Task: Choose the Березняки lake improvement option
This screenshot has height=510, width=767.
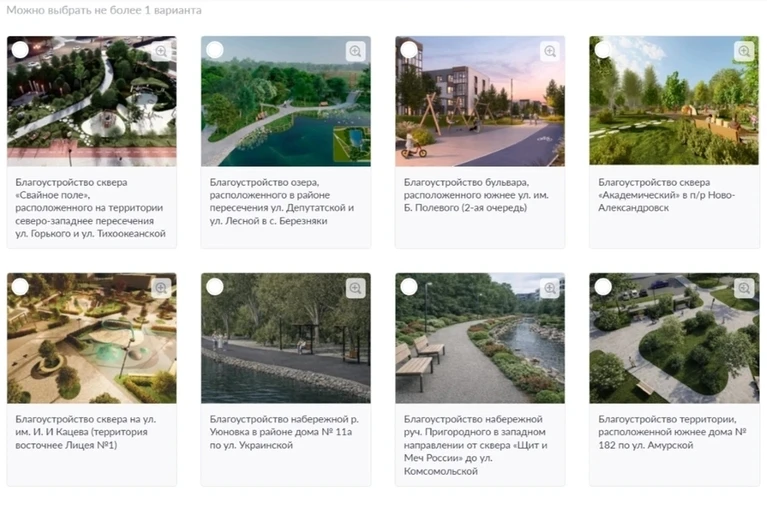Action: (215, 50)
